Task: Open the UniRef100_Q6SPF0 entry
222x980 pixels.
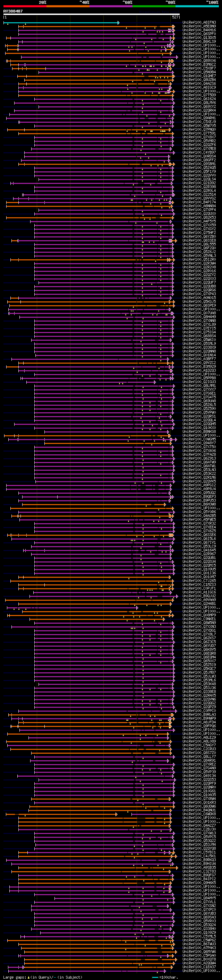Action: [199, 34]
